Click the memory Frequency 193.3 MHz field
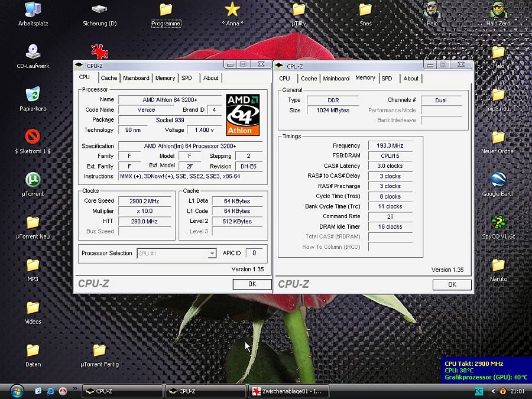 [x=390, y=145]
